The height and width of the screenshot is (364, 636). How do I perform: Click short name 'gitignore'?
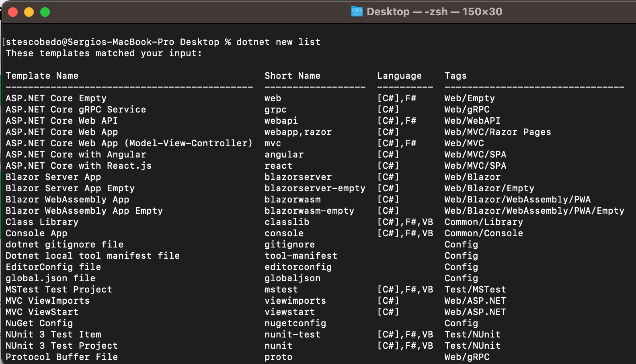pos(289,245)
